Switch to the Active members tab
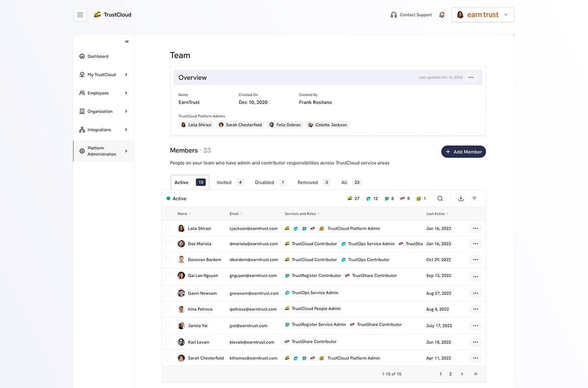 pos(190,182)
